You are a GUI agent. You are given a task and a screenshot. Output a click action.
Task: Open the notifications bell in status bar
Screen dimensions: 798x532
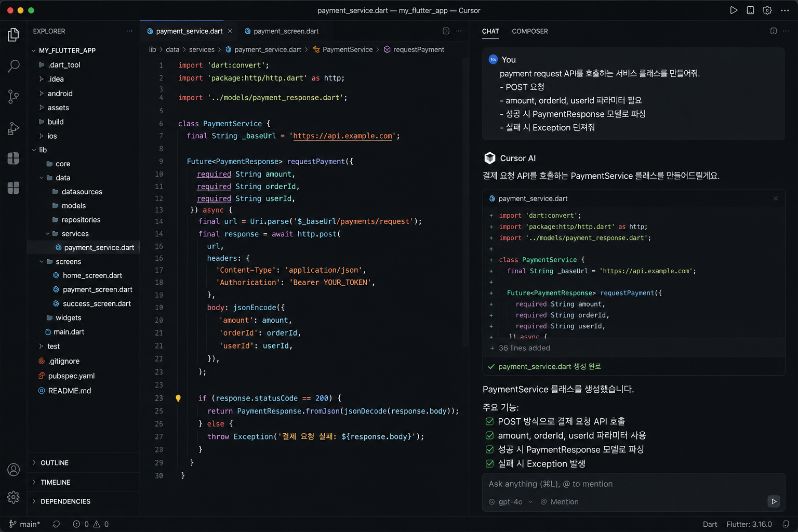click(786, 524)
